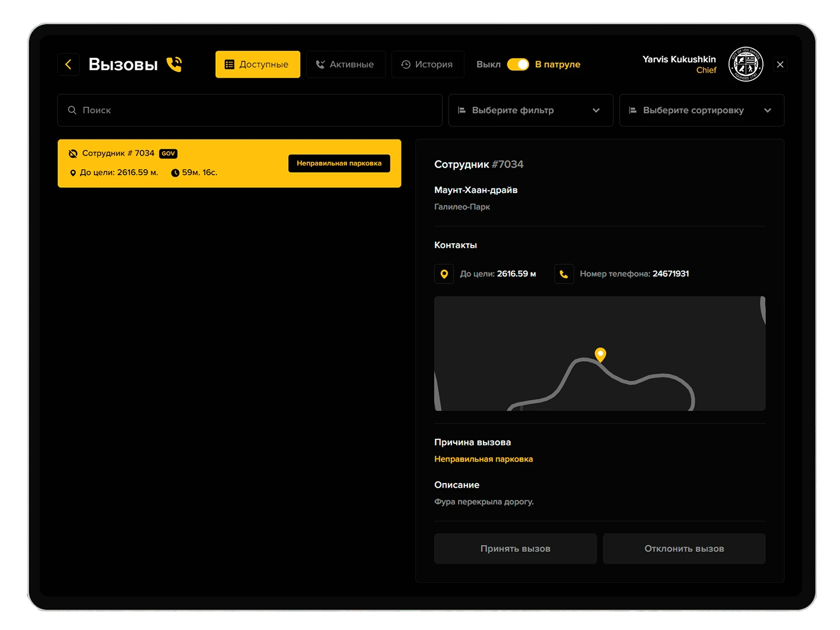This screenshot has width=840, height=630.
Task: Switch to the Активные tab
Action: pos(345,64)
